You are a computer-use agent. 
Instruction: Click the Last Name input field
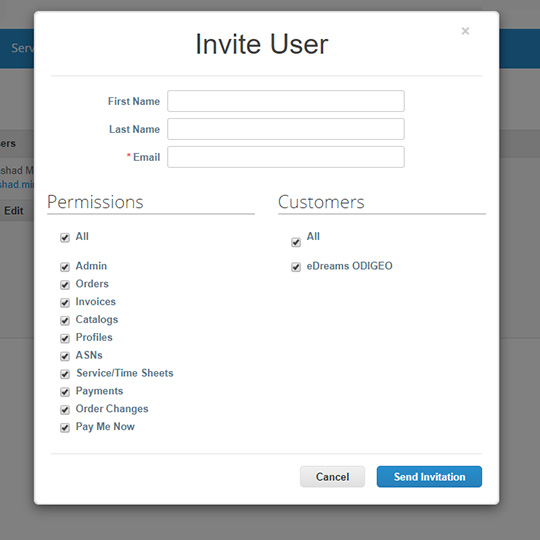pos(286,129)
